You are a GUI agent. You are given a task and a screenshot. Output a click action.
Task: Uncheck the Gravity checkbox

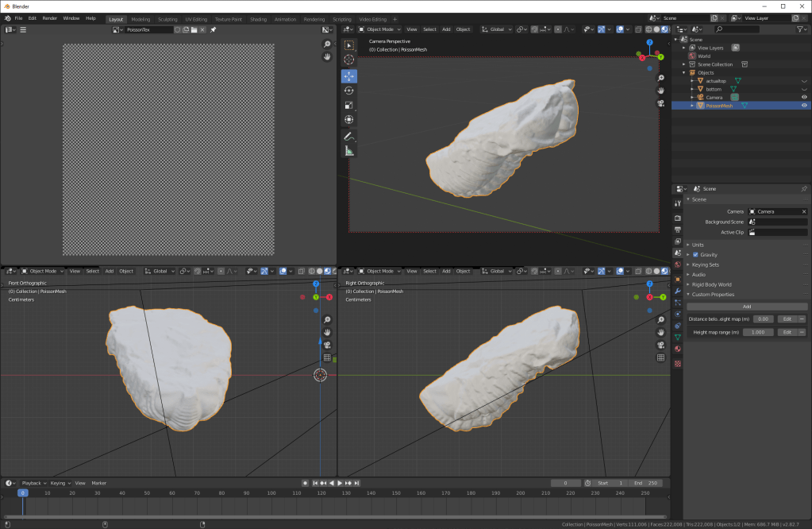click(x=695, y=254)
